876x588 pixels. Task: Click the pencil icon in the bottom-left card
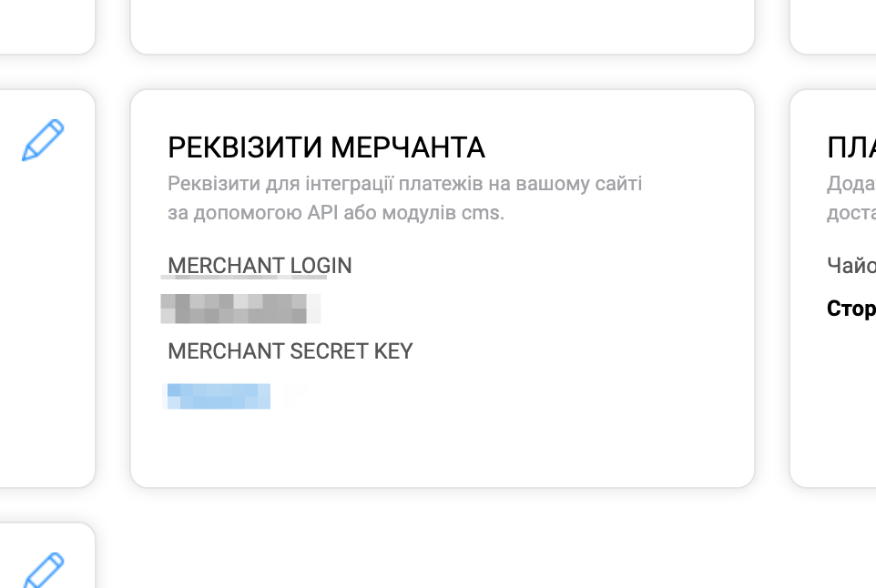(43, 569)
